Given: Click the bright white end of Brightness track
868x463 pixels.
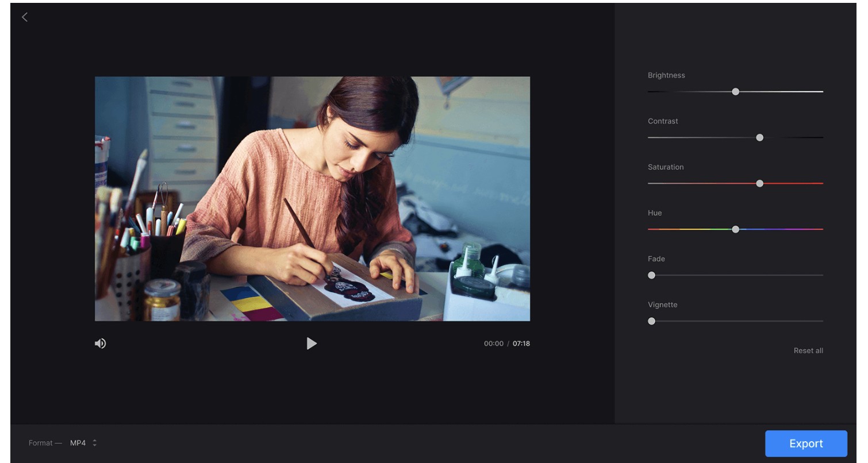Looking at the screenshot, I should point(820,91).
